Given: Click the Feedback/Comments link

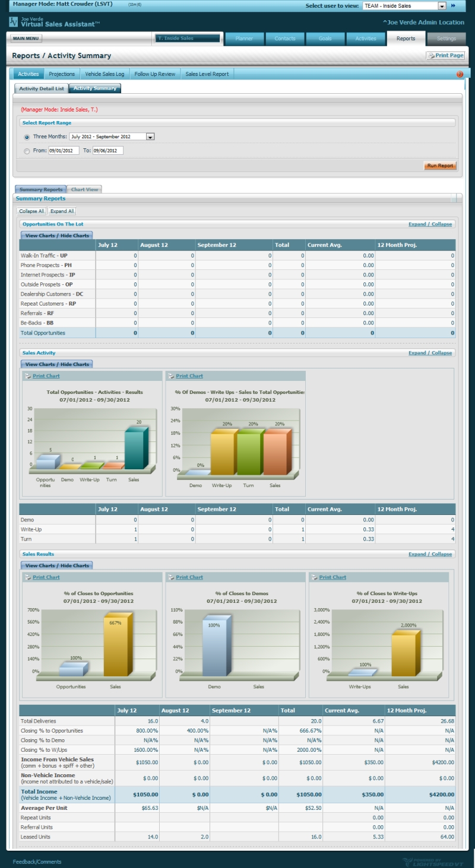Looking at the screenshot, I should coord(37,861).
